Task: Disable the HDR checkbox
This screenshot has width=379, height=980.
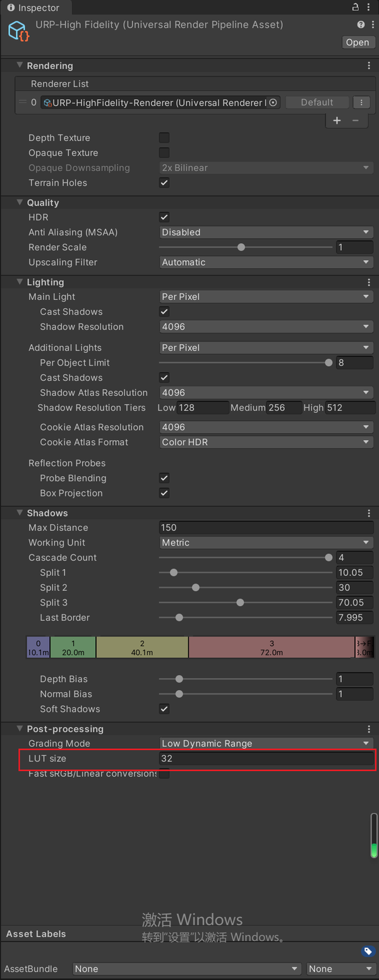Action: tap(164, 217)
